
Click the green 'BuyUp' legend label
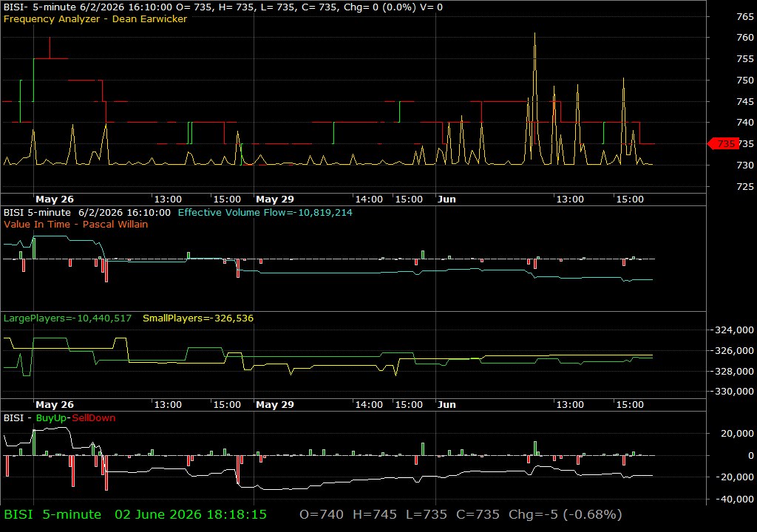(51, 418)
